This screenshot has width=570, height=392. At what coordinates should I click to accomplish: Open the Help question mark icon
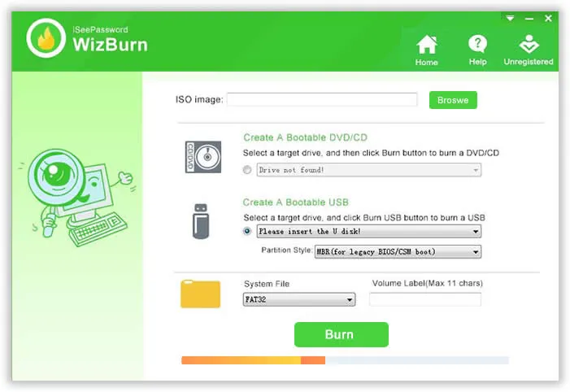point(477,47)
